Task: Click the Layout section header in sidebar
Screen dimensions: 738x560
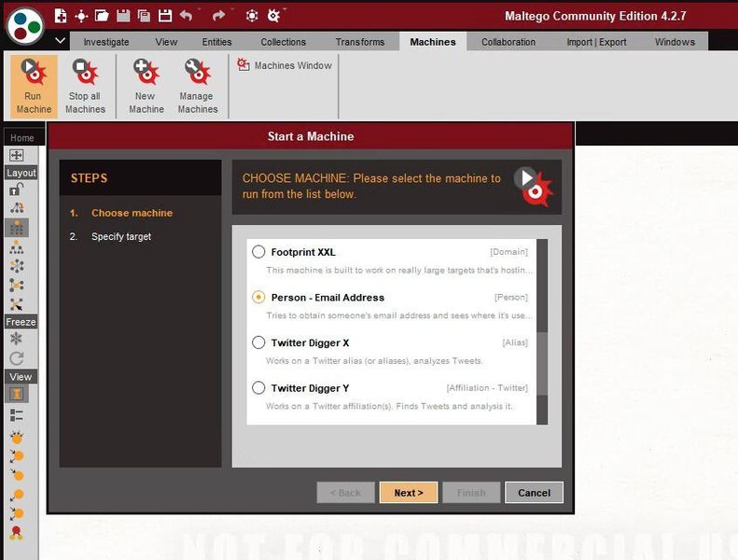Action: [21, 173]
